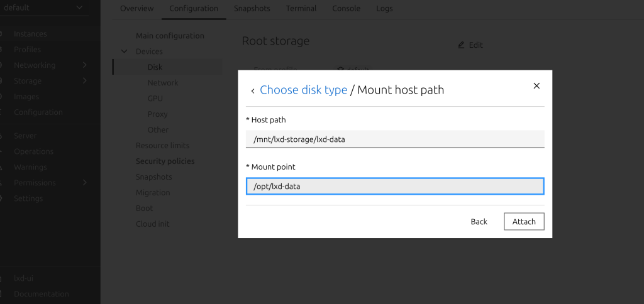Open the Logs tab
This screenshot has width=644, height=304.
tap(384, 9)
